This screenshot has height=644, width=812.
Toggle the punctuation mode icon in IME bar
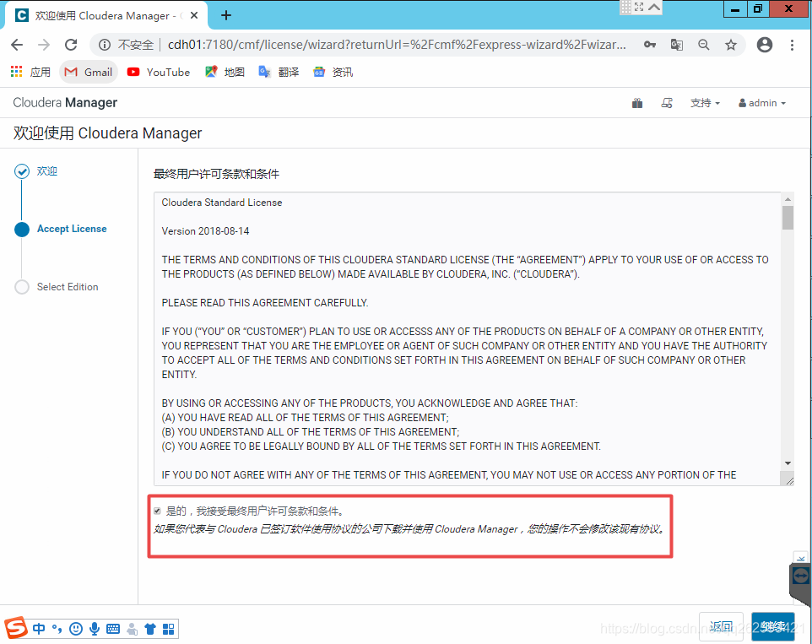[x=57, y=629]
